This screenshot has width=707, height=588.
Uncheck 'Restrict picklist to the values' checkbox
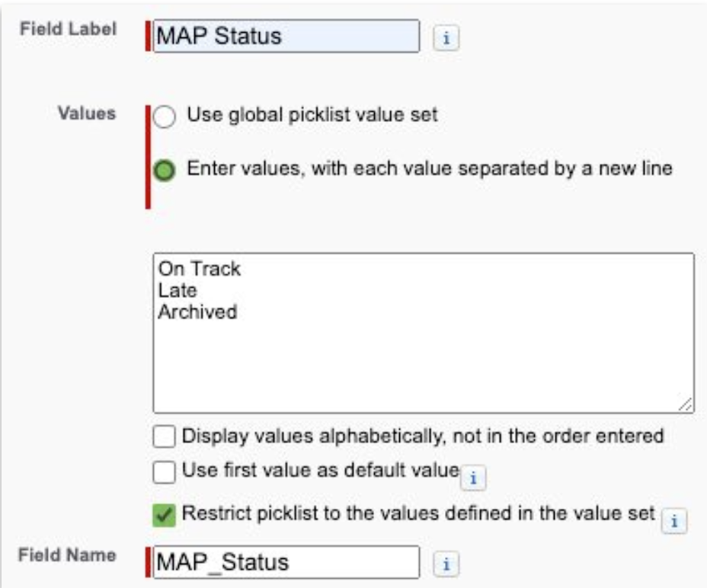coord(164,515)
